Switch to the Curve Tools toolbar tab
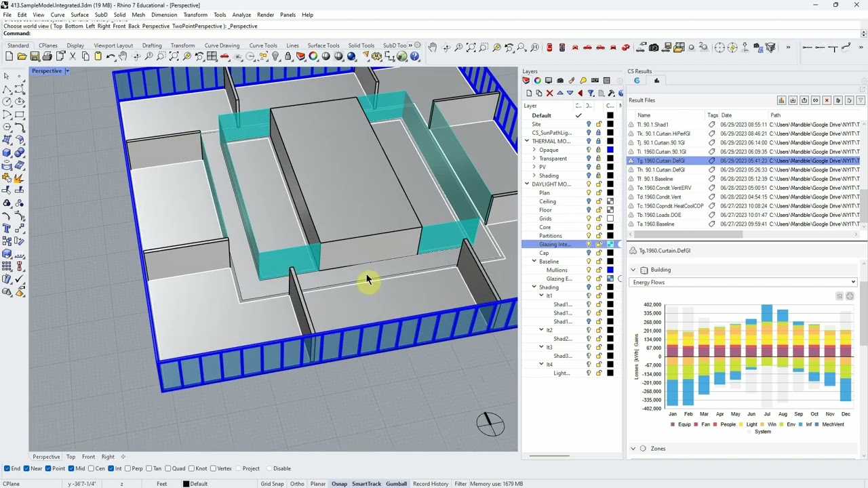868x488 pixels. click(263, 45)
